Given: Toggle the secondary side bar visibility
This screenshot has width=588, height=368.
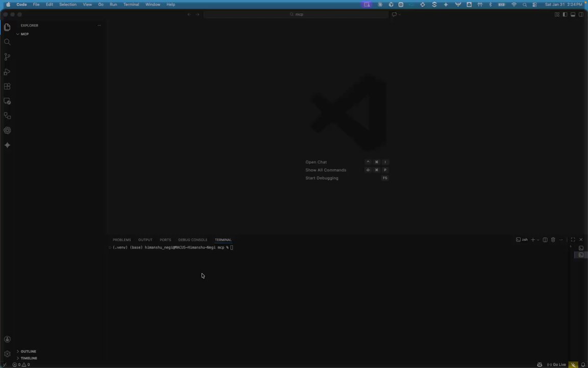Looking at the screenshot, I should click(581, 14).
